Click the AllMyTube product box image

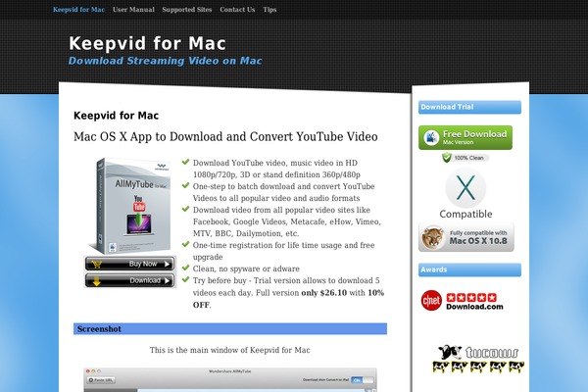(x=129, y=206)
